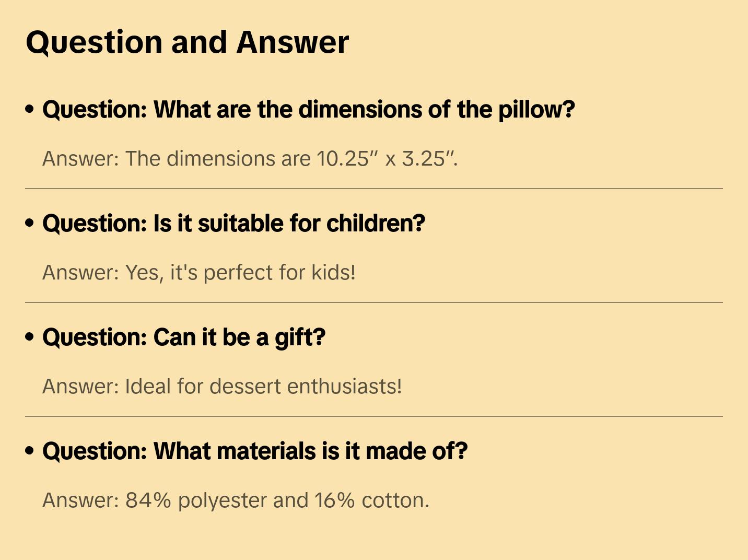
Task: Click the bullet before the gift question
Action: point(30,337)
